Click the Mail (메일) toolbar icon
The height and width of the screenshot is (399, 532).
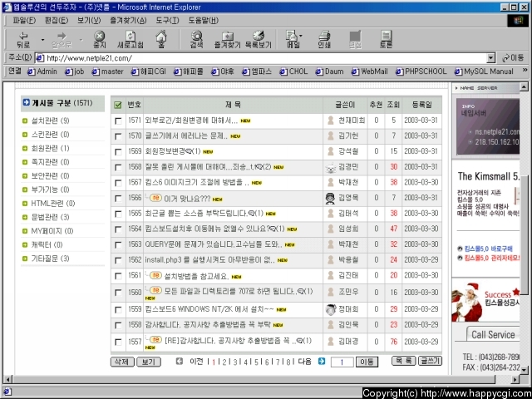(293, 39)
